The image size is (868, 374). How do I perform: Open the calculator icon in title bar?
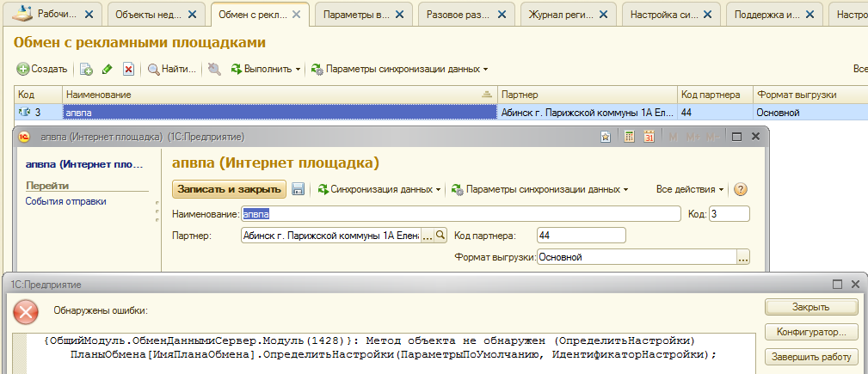tap(629, 137)
